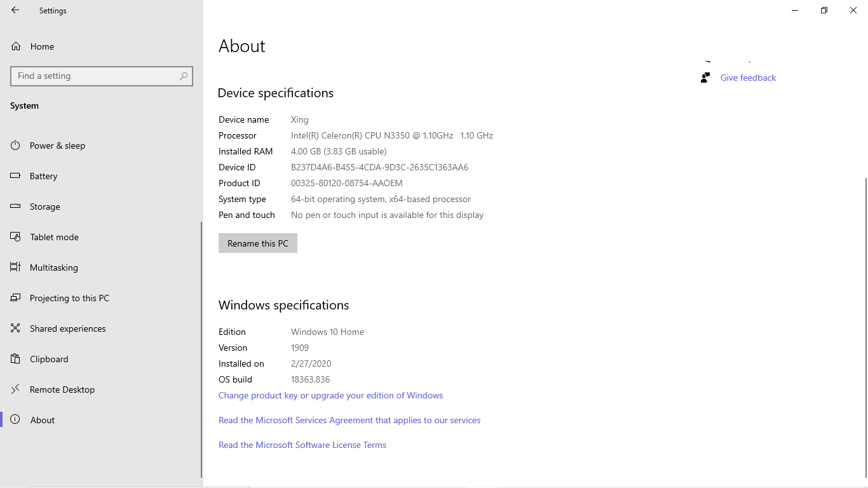Open the Home settings page
This screenshot has height=488, width=868.
(102, 46)
